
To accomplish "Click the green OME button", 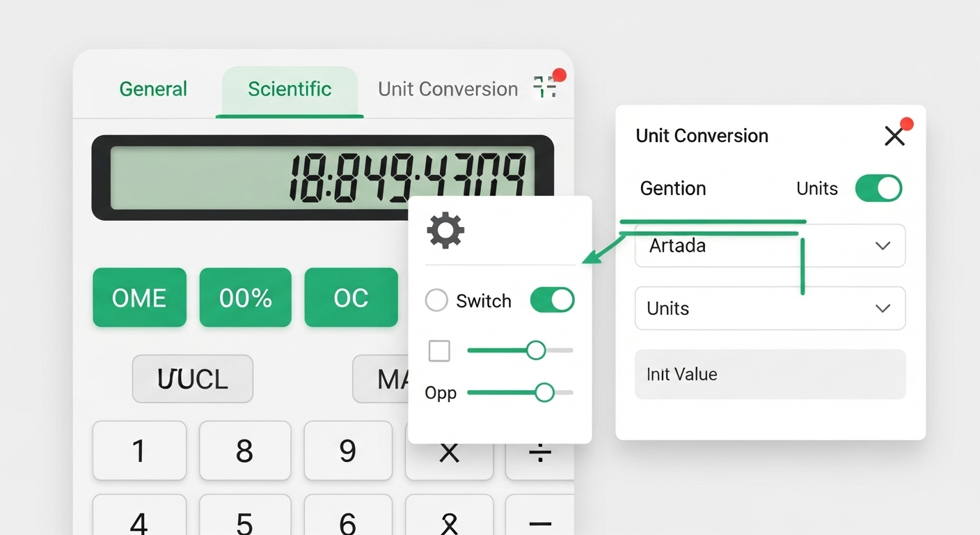I will [x=139, y=297].
